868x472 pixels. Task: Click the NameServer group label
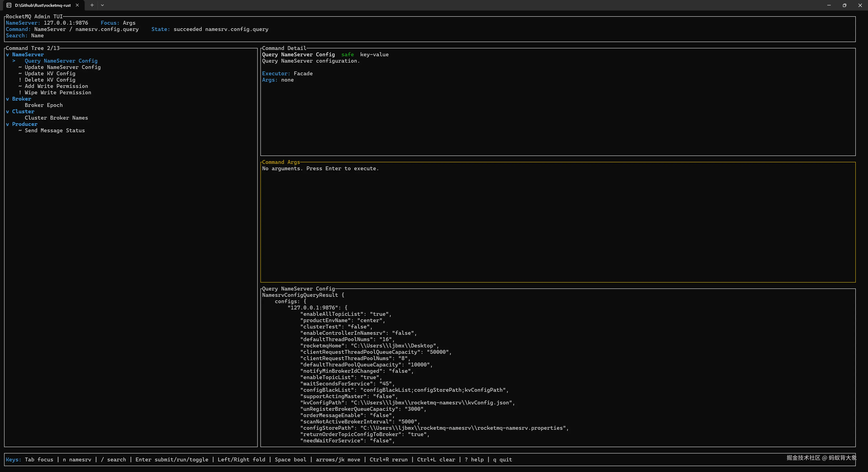click(x=28, y=54)
